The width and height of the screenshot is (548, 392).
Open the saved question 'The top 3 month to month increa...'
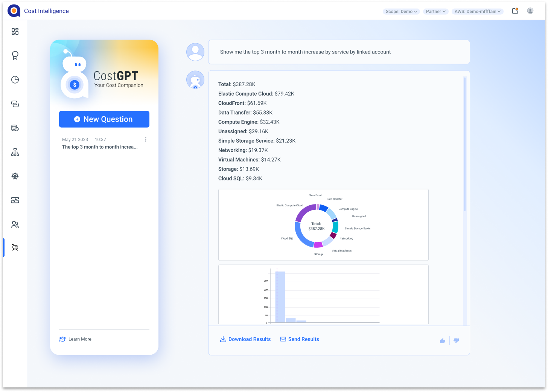tap(100, 147)
